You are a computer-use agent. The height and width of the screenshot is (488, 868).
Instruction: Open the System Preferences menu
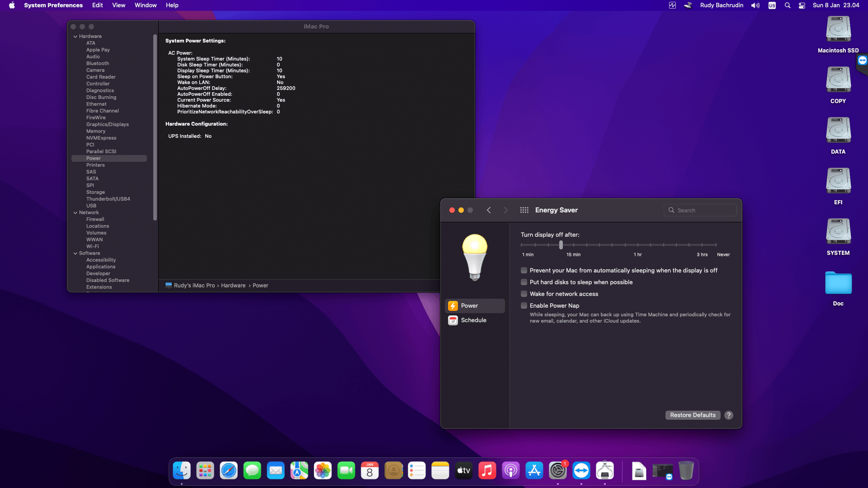coord(53,5)
